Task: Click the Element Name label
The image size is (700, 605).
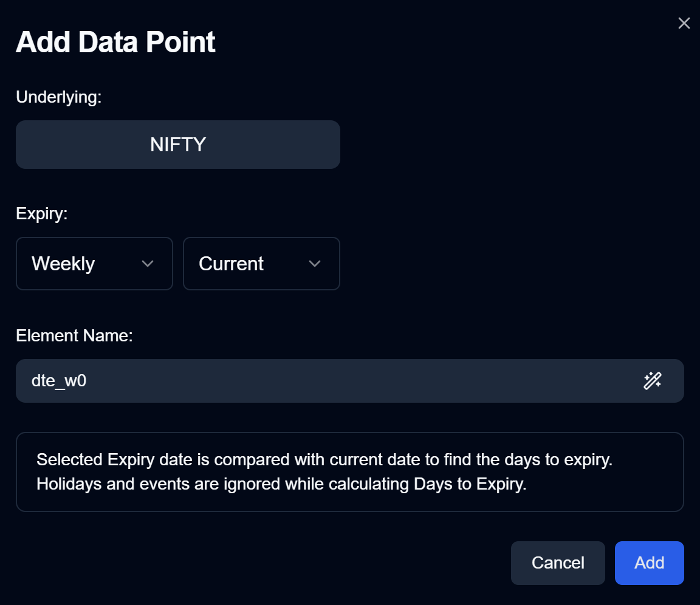Action: [75, 335]
